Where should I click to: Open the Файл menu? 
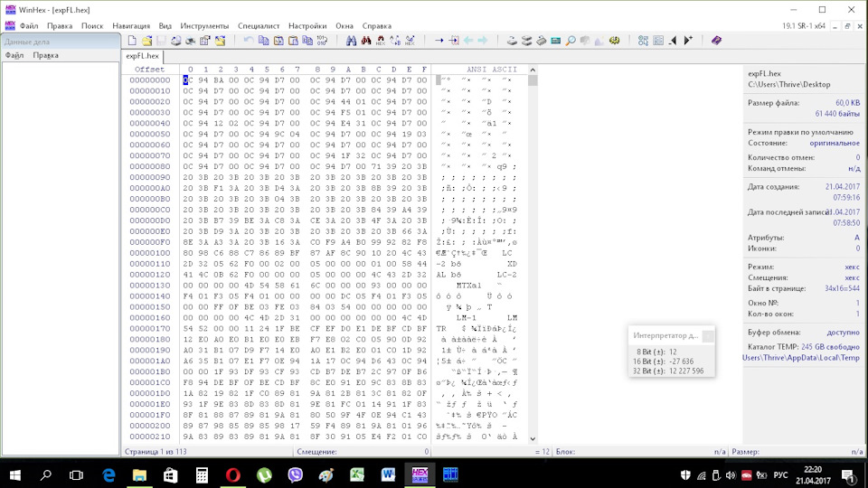tap(29, 26)
